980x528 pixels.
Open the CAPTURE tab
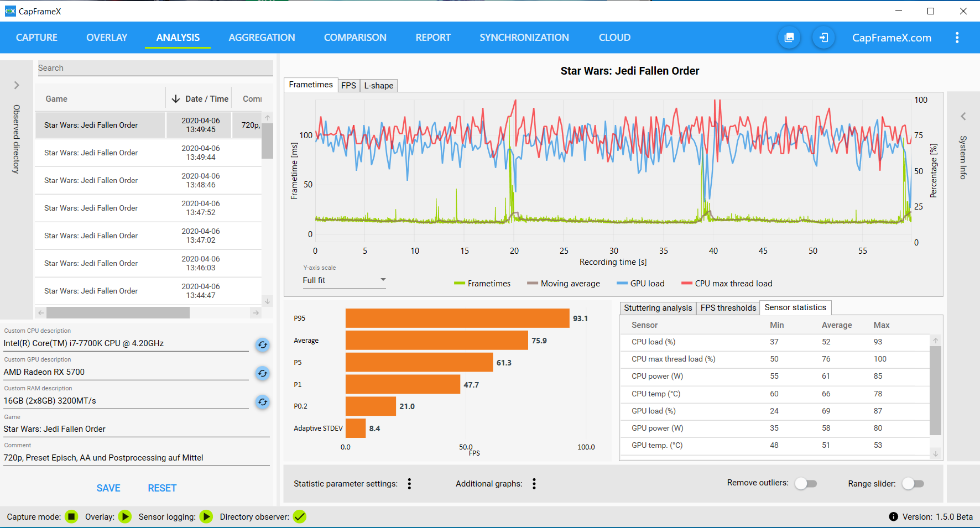[37, 38]
